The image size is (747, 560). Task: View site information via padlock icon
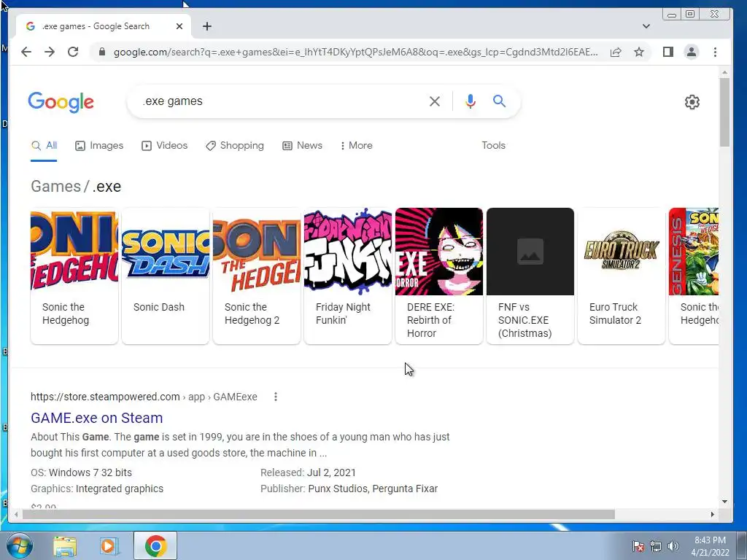click(x=102, y=52)
